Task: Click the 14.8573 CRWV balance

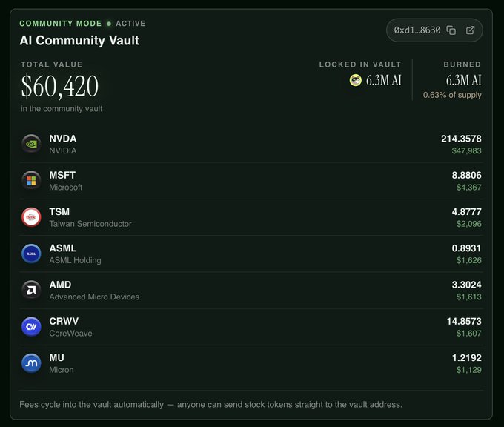Action: [464, 321]
